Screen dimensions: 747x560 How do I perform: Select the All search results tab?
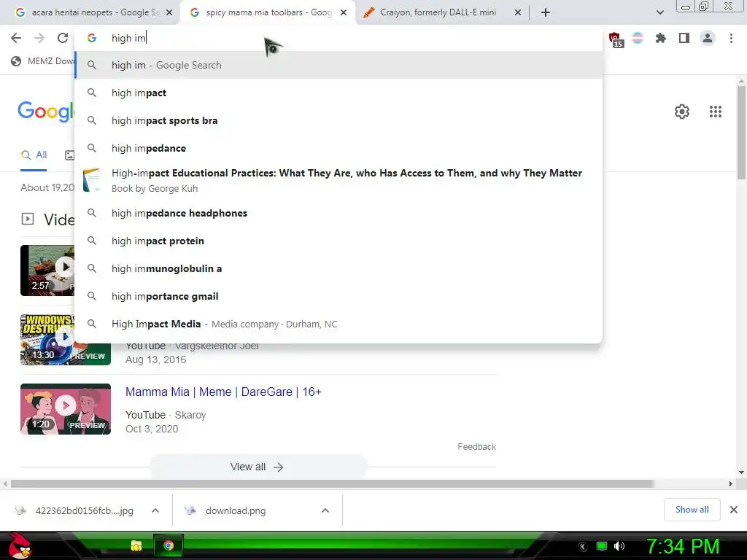click(x=34, y=155)
